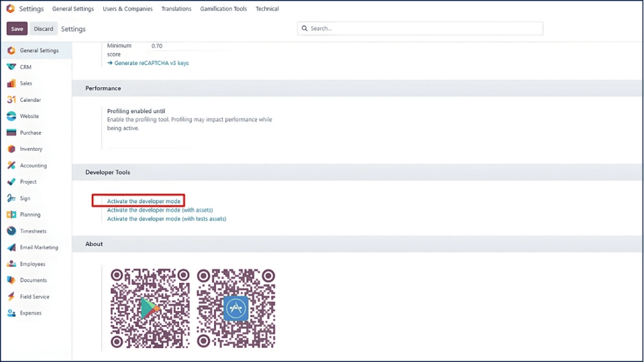The width and height of the screenshot is (644, 362).
Task: Open the Gamification Tools menu
Action: click(223, 9)
